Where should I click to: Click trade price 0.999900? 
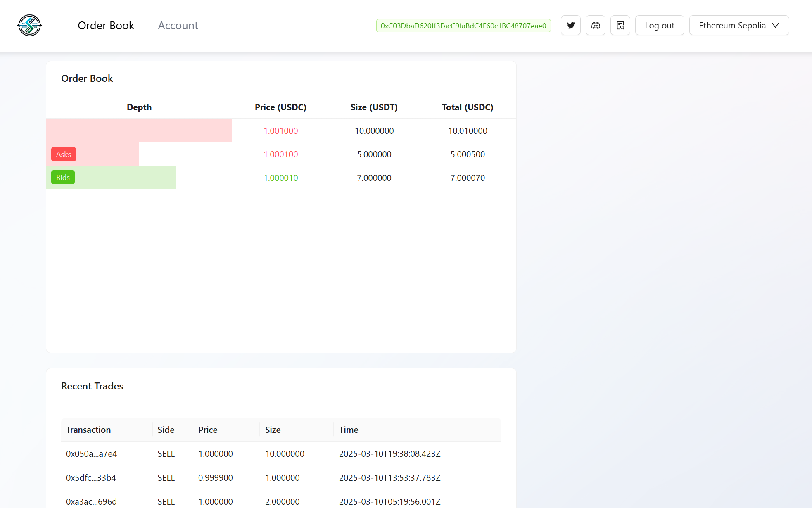point(216,478)
